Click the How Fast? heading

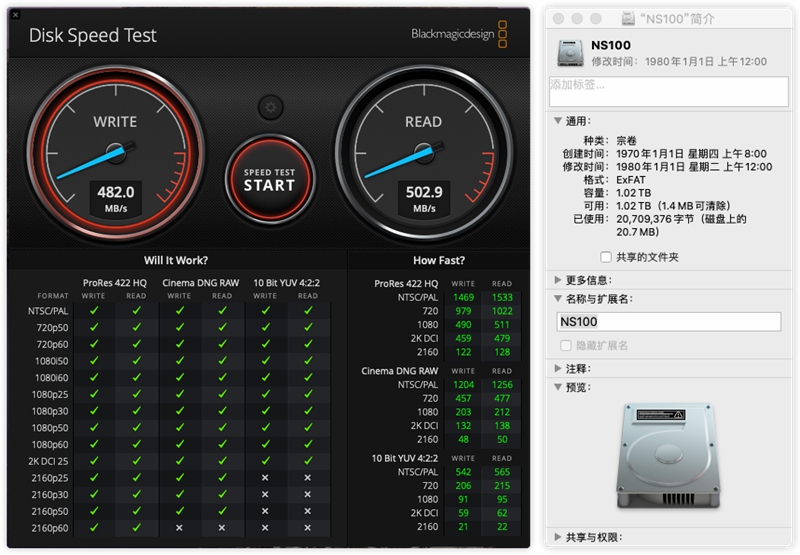coord(439,260)
